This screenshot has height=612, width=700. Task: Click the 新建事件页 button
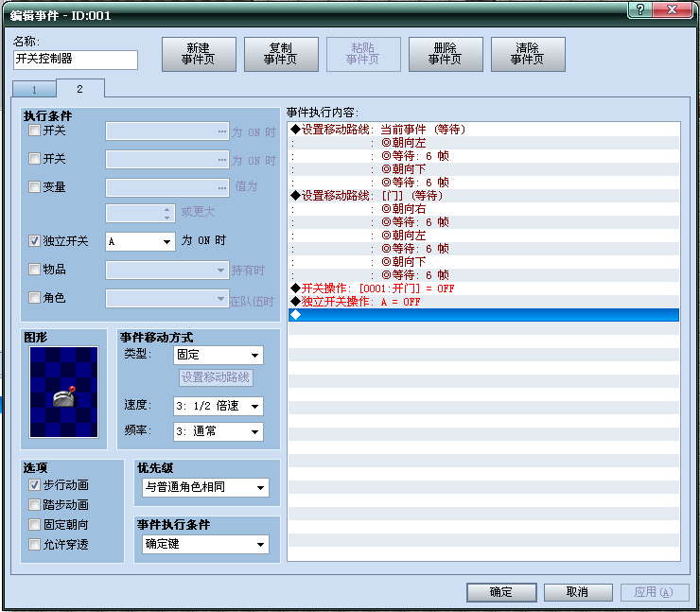click(198, 54)
